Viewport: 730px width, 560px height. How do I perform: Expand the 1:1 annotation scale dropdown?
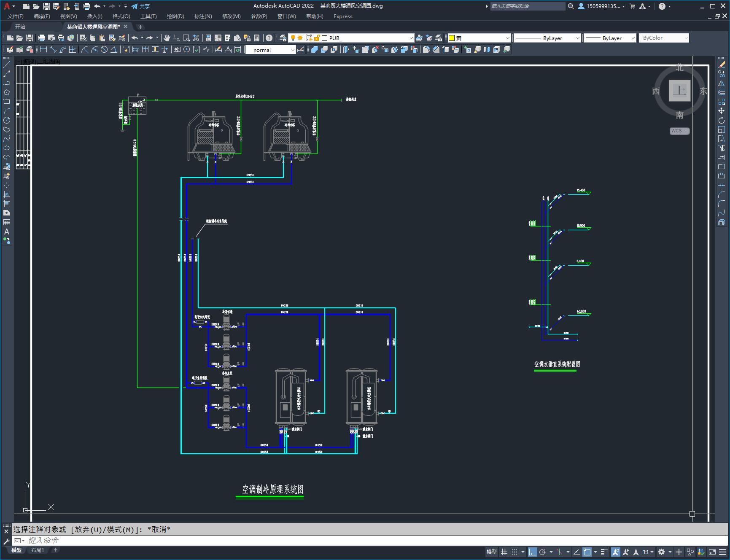click(x=649, y=552)
